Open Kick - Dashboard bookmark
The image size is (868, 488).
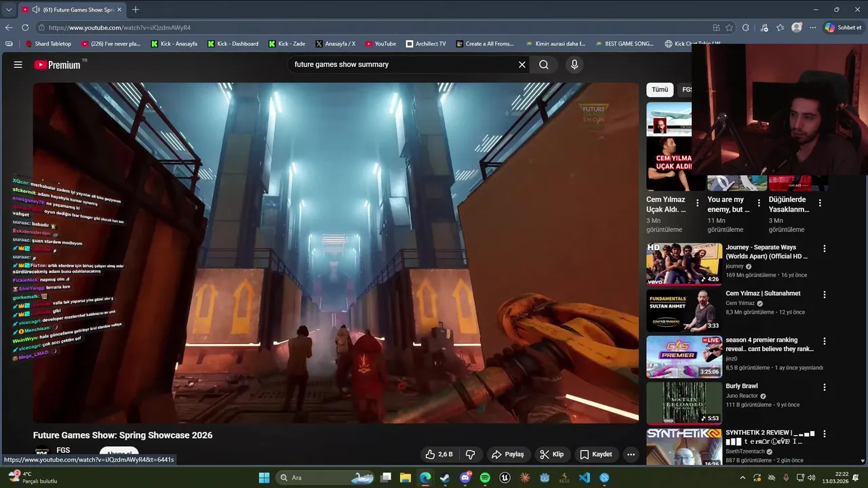(x=233, y=43)
